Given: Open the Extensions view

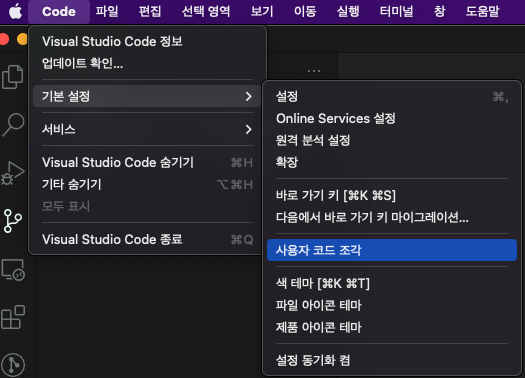Looking at the screenshot, I should click(x=13, y=317).
